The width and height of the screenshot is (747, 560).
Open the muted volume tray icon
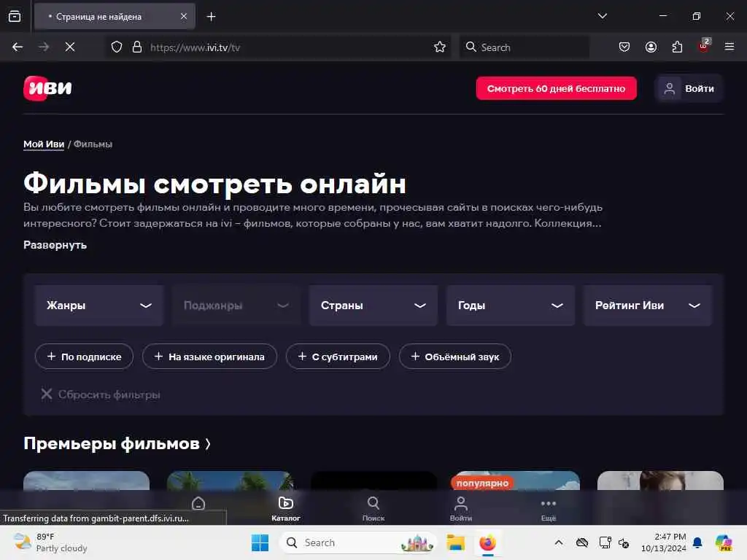pos(624,542)
